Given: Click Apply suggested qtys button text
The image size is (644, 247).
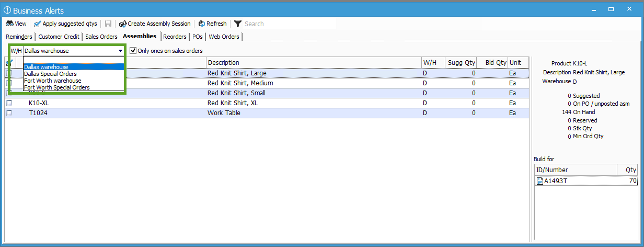Looking at the screenshot, I should (x=70, y=24).
